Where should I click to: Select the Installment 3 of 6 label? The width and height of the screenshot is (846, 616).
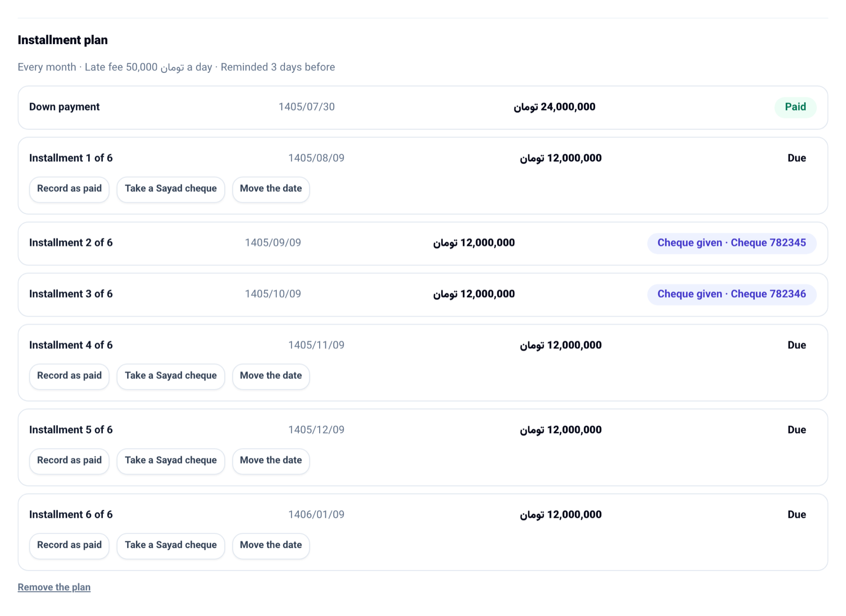(71, 294)
